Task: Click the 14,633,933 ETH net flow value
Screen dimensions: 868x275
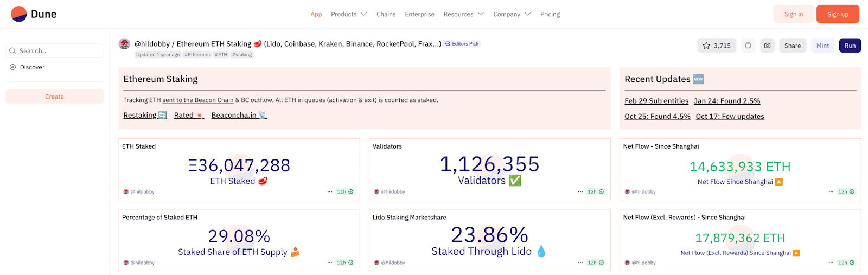Action: click(x=740, y=167)
